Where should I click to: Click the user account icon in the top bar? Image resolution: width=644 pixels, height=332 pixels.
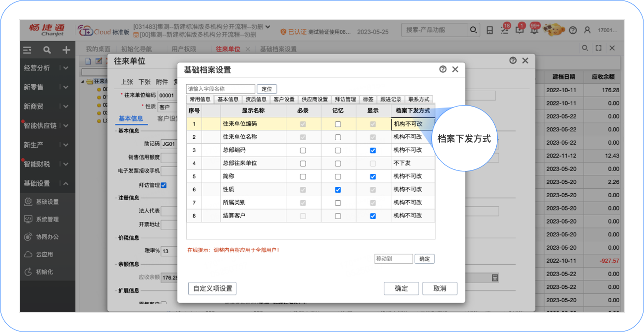coord(587,30)
